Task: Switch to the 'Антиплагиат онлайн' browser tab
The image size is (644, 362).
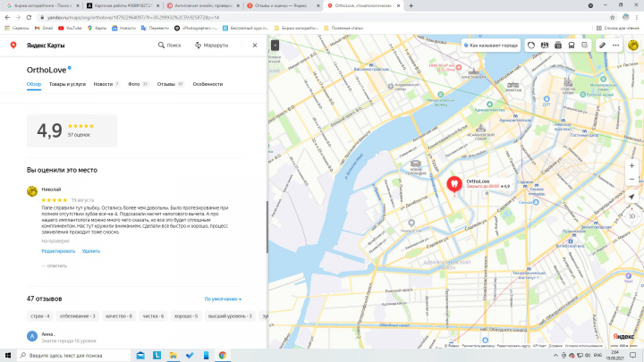Action: point(203,5)
